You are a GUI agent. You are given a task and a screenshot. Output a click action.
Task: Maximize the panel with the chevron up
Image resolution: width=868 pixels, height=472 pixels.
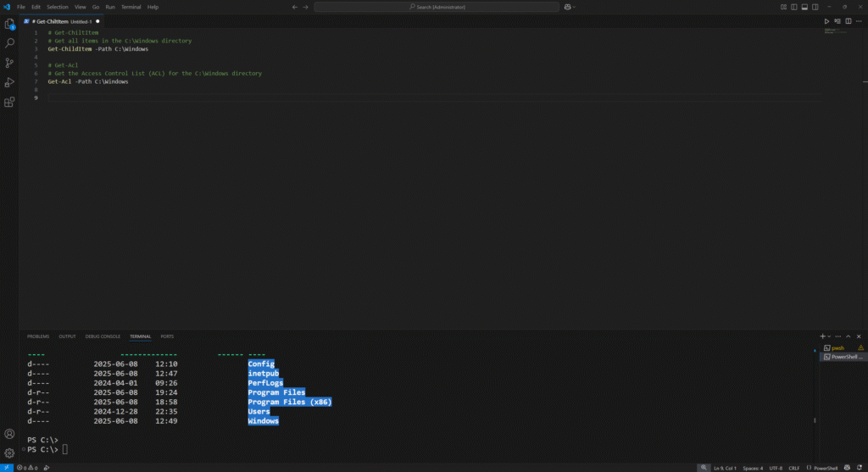click(x=848, y=336)
